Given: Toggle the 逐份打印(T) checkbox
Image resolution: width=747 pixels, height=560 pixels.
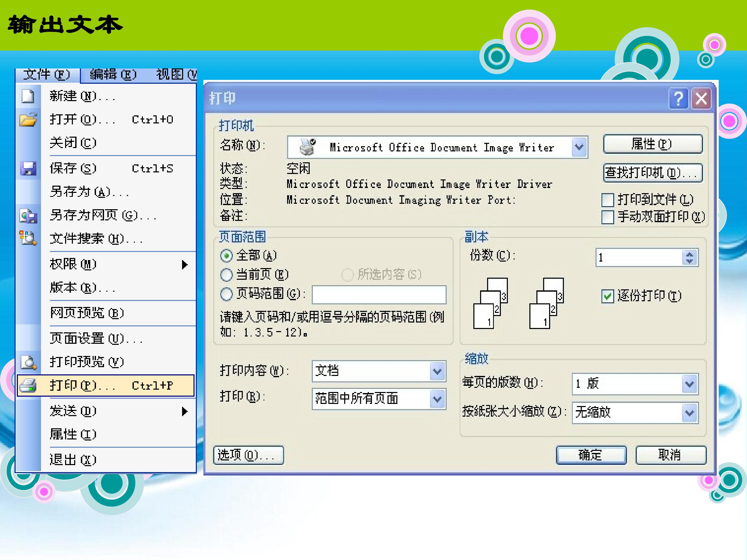Looking at the screenshot, I should tap(607, 296).
